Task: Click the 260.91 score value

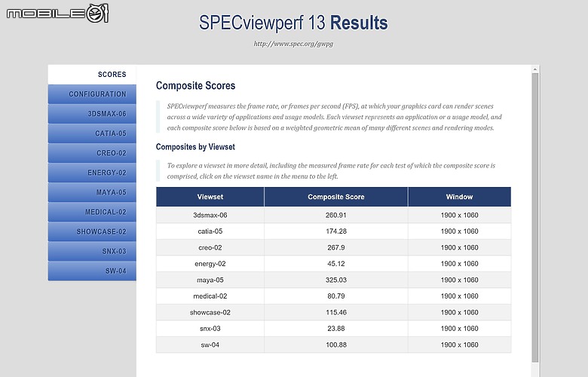Action: click(336, 215)
